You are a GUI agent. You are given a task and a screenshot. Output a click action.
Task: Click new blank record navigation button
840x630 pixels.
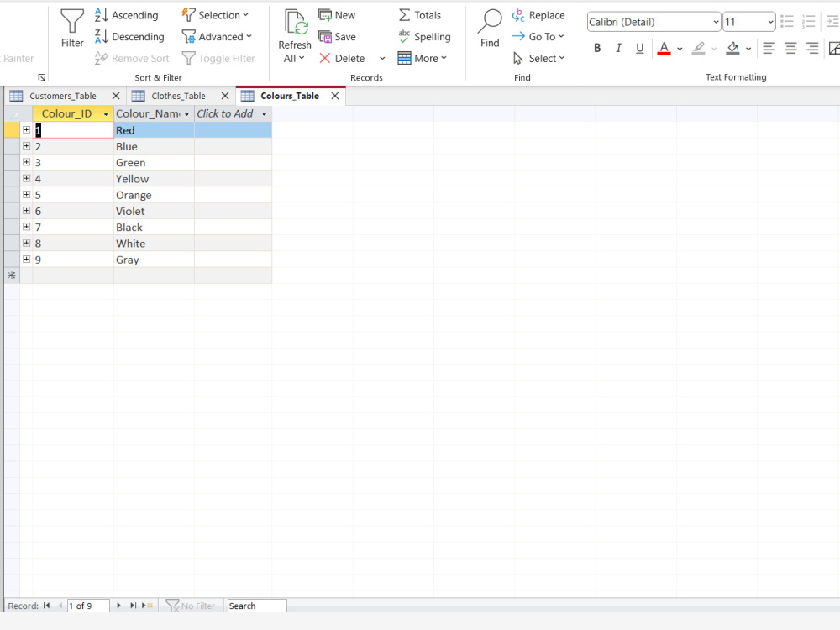(x=147, y=606)
